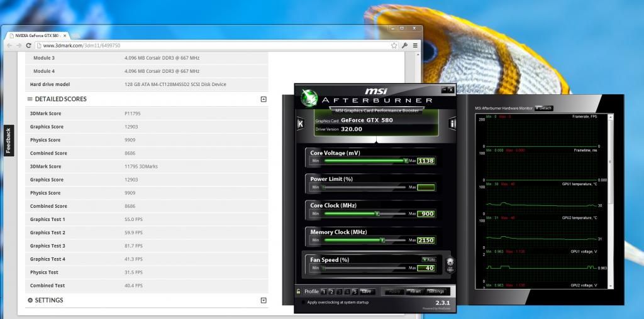The width and height of the screenshot is (644, 319).
Task: Open the Feedback side tab
Action: pyautogui.click(x=9, y=140)
